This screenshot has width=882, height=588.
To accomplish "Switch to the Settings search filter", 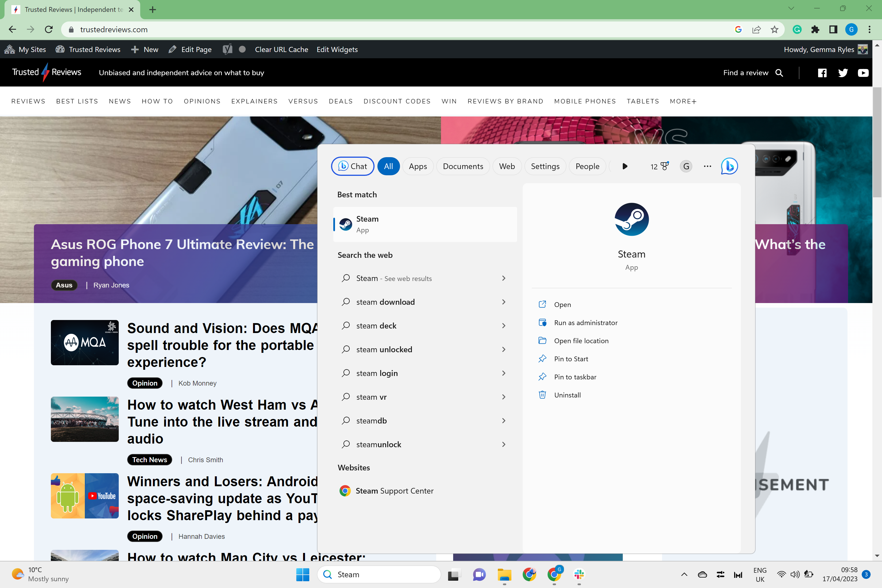I will click(x=545, y=166).
